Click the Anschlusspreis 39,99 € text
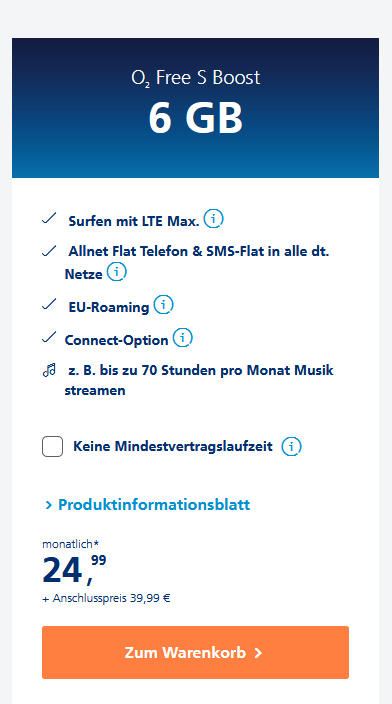 [x=106, y=598]
